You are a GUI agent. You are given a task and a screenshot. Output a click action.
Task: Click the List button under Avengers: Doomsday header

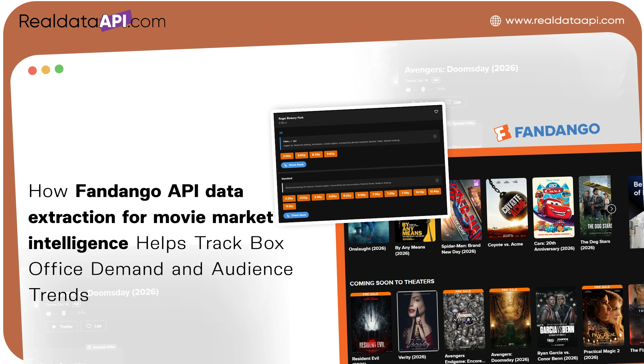[x=453, y=102]
